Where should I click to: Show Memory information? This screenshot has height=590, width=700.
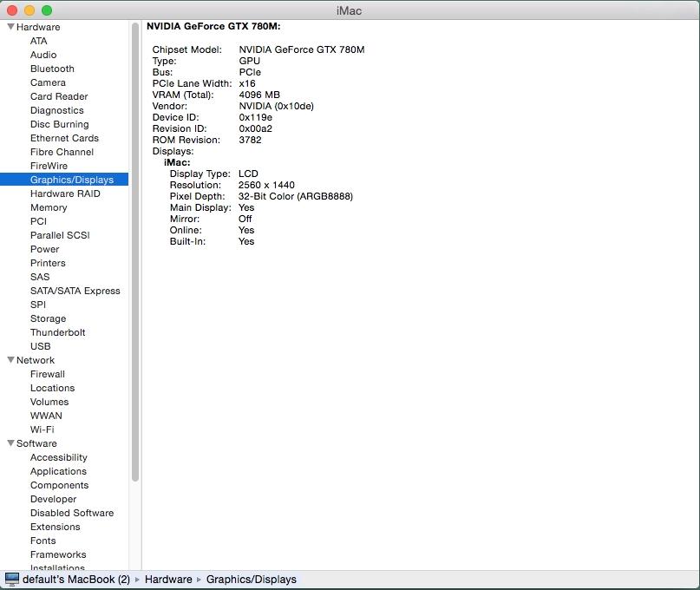pyautogui.click(x=49, y=207)
